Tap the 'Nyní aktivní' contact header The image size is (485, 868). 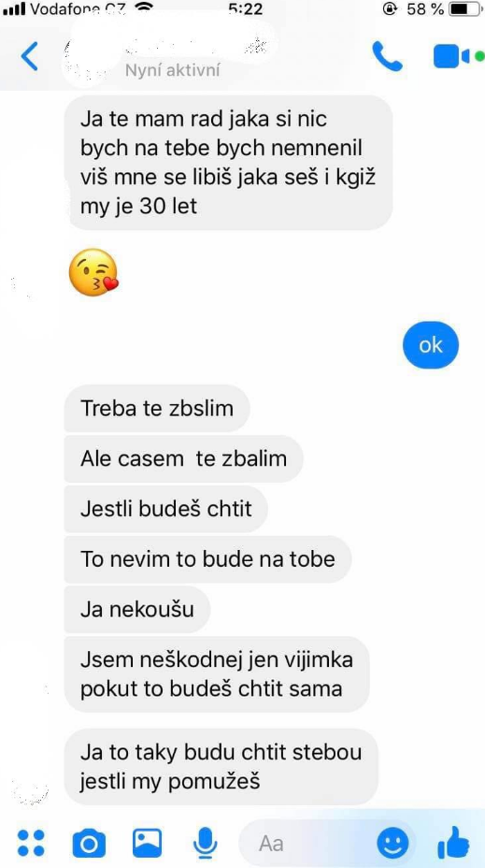173,70
